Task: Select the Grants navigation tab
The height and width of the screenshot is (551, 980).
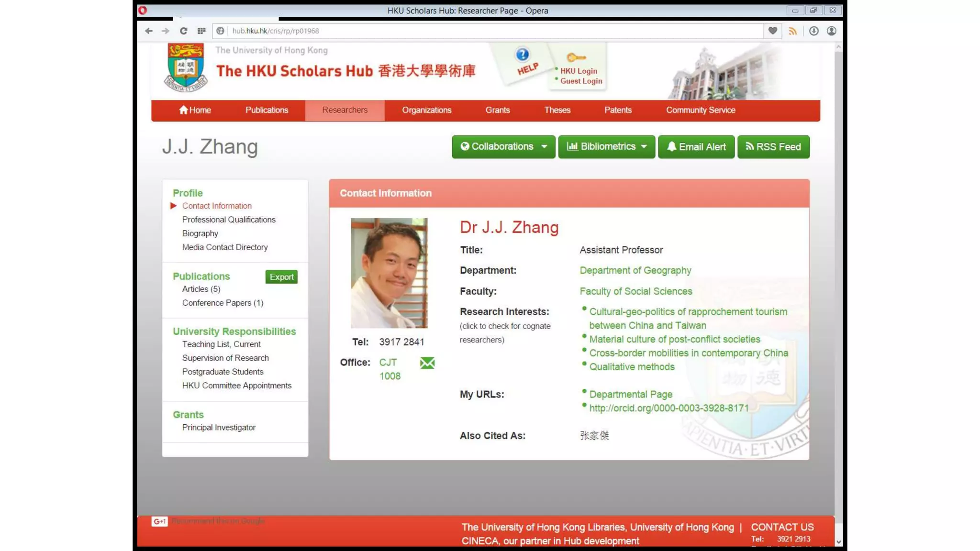Action: click(497, 110)
